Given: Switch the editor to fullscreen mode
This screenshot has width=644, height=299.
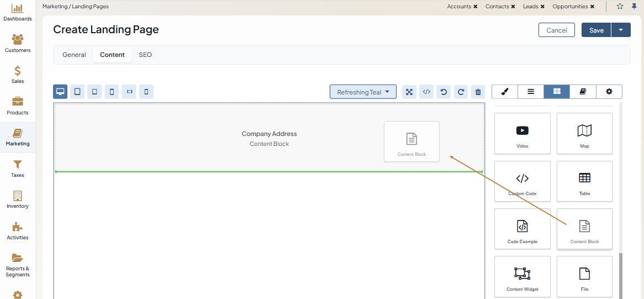Looking at the screenshot, I should point(409,92).
